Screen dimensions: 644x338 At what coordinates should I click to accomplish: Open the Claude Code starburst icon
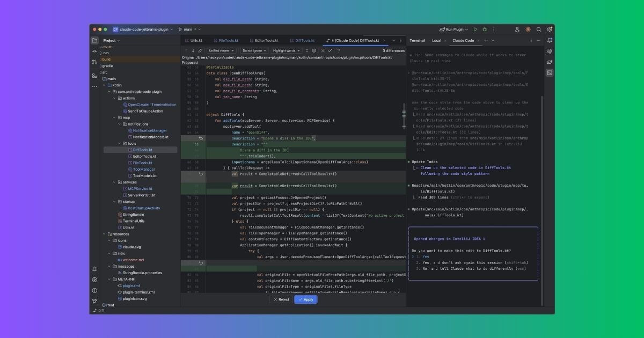(x=528, y=30)
